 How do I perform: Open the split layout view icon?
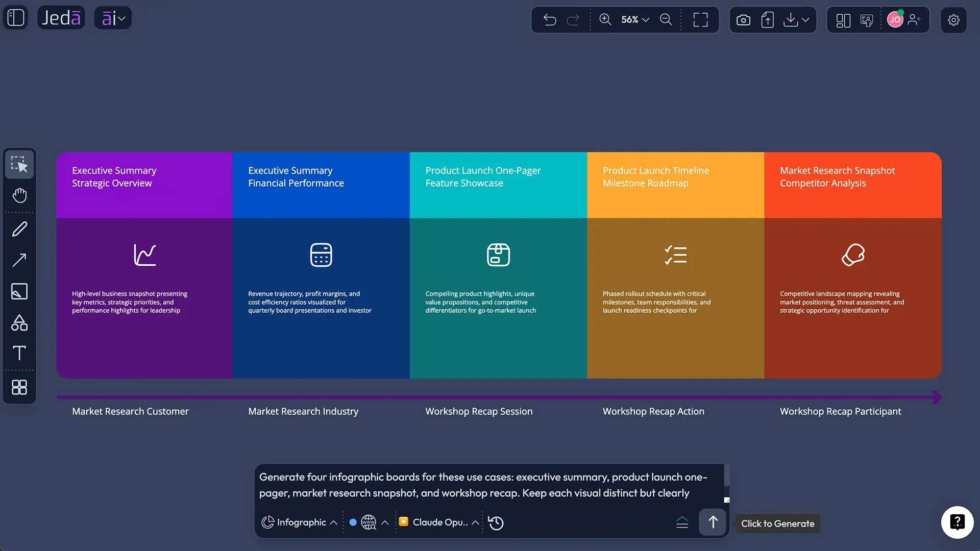(843, 20)
